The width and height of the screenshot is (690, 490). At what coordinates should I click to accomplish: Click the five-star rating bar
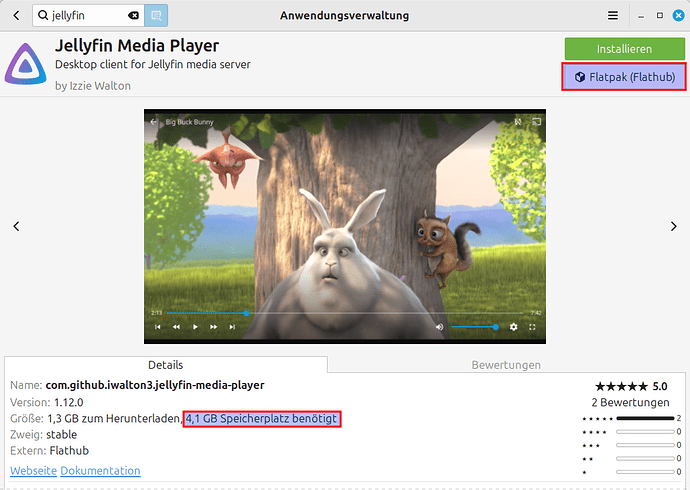645,418
